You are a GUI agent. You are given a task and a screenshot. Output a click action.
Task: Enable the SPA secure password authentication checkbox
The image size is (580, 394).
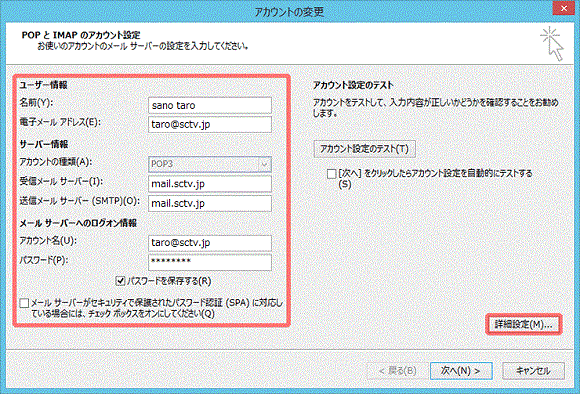click(x=24, y=303)
